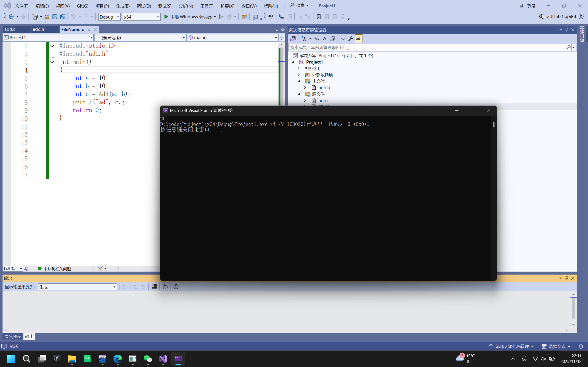The height and width of the screenshot is (367, 588).
Task: Open the 调试(D) menu
Action: 144,6
